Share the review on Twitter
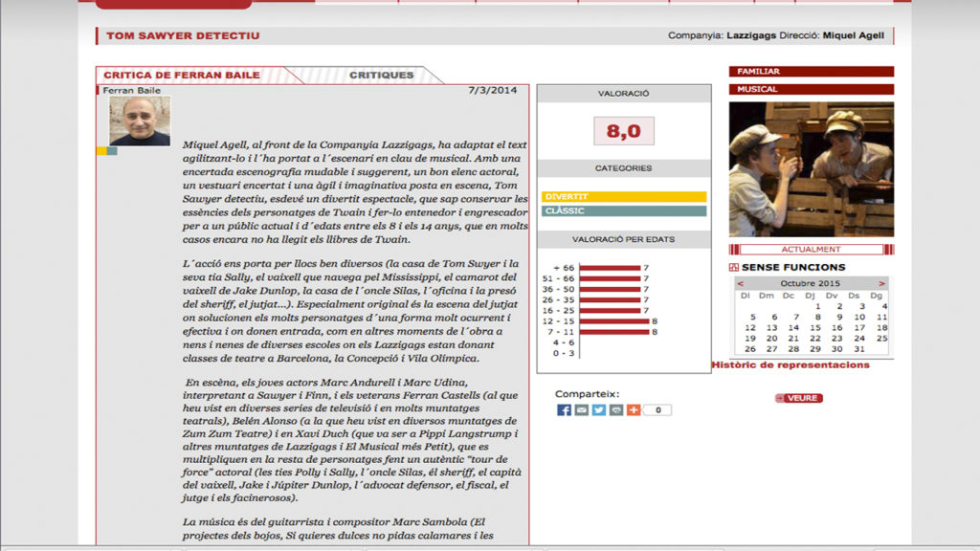Image resolution: width=980 pixels, height=551 pixels. pyautogui.click(x=598, y=409)
